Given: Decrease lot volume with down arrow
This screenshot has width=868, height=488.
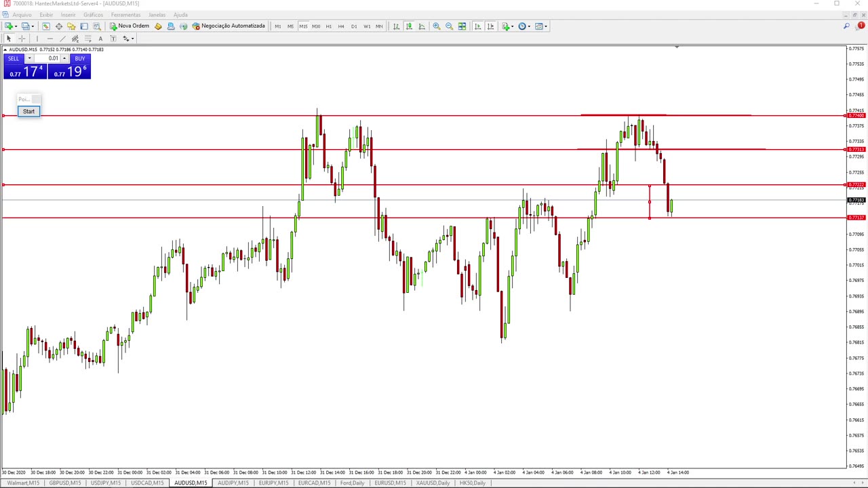Looking at the screenshot, I should [29, 58].
